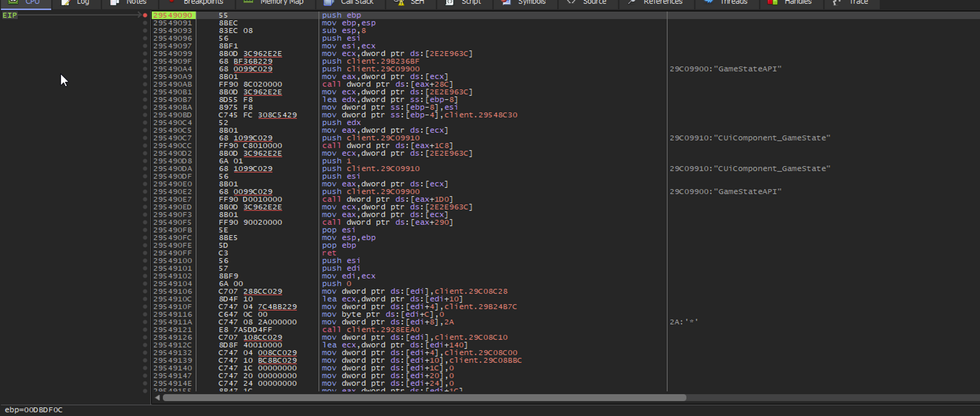Select CUiComponent_GameState comment on row 295490C7
The width and height of the screenshot is (980, 416).
coord(750,138)
